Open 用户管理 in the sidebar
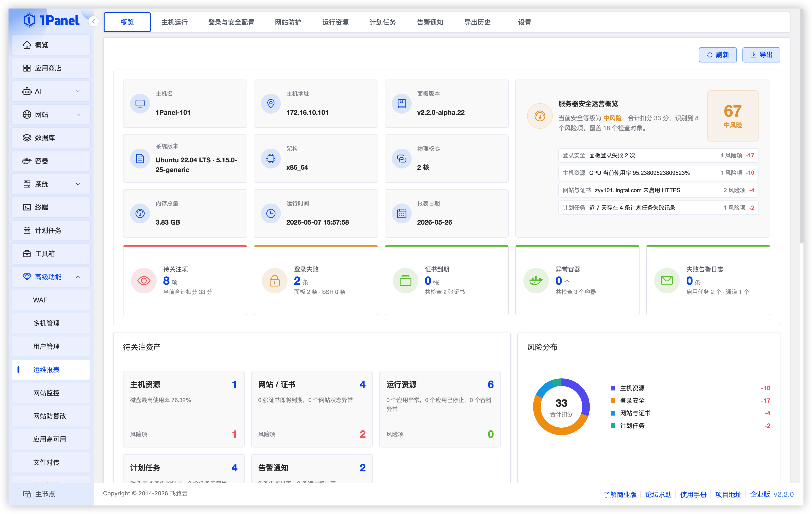Viewport: 812px width, 514px height. pos(51,346)
